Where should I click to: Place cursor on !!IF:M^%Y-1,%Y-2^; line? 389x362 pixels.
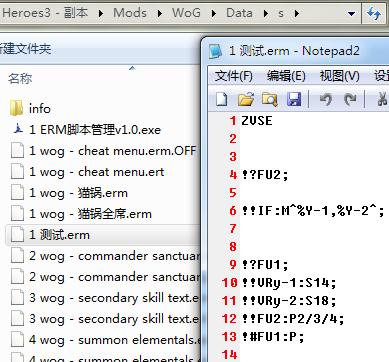(x=313, y=210)
